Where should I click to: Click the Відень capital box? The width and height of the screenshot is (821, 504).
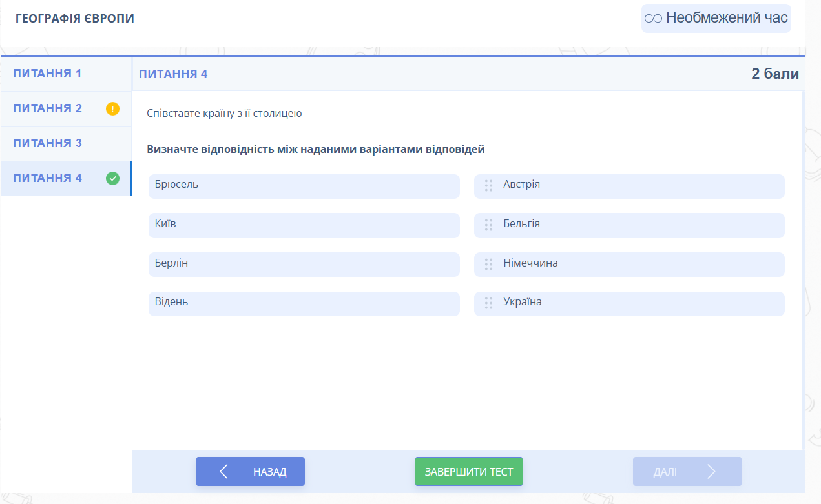304,303
